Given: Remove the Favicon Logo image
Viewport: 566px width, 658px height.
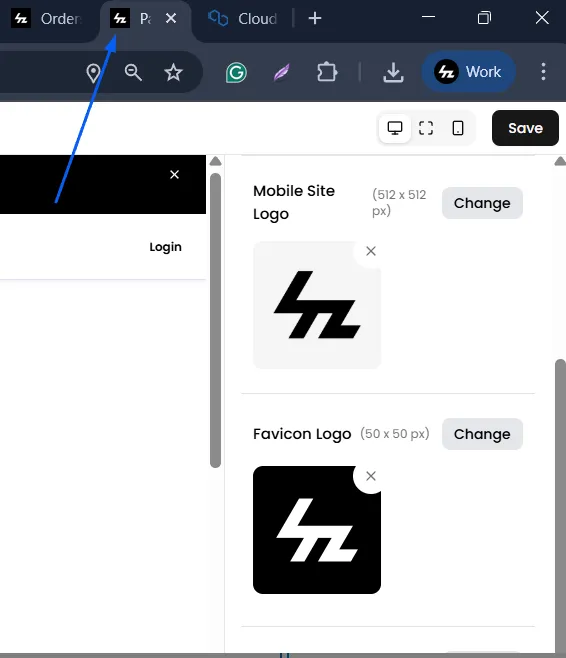Looking at the screenshot, I should (371, 476).
